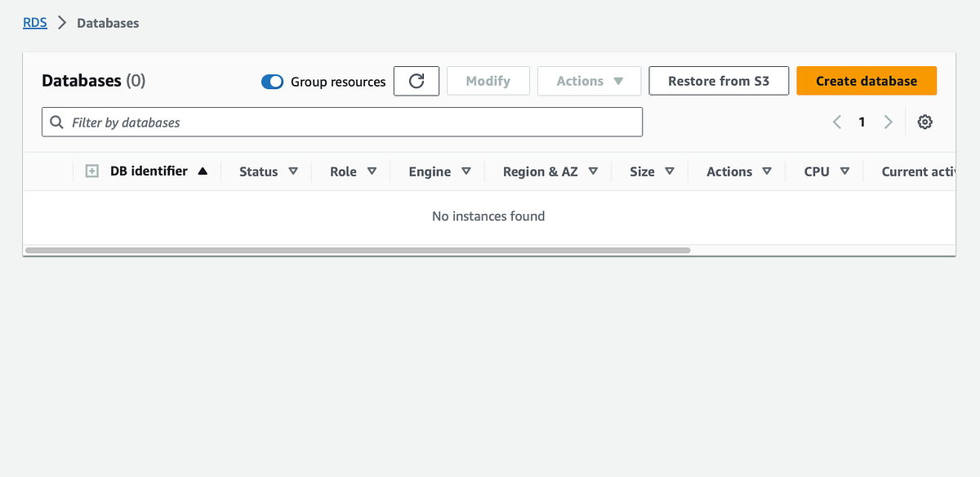This screenshot has height=477, width=980.
Task: Click the magnifier icon in the filter box
Action: click(x=56, y=121)
